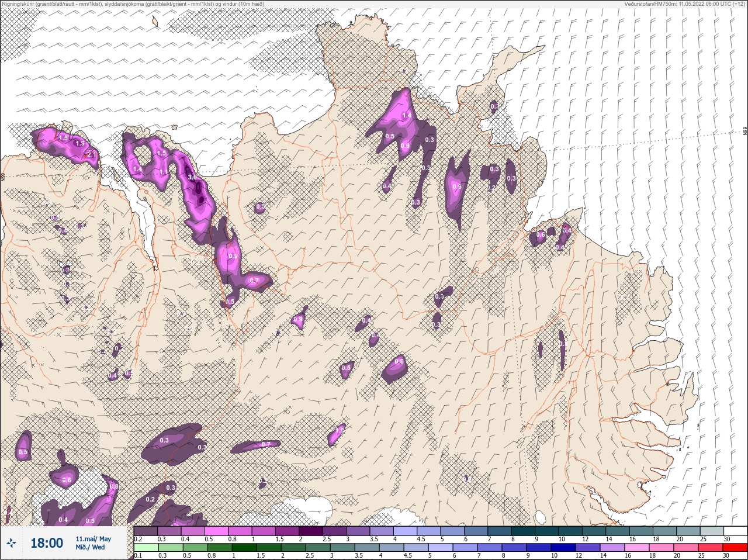
Task: Click the weekday label 'Mið./ Wed'
Action: pos(90,547)
